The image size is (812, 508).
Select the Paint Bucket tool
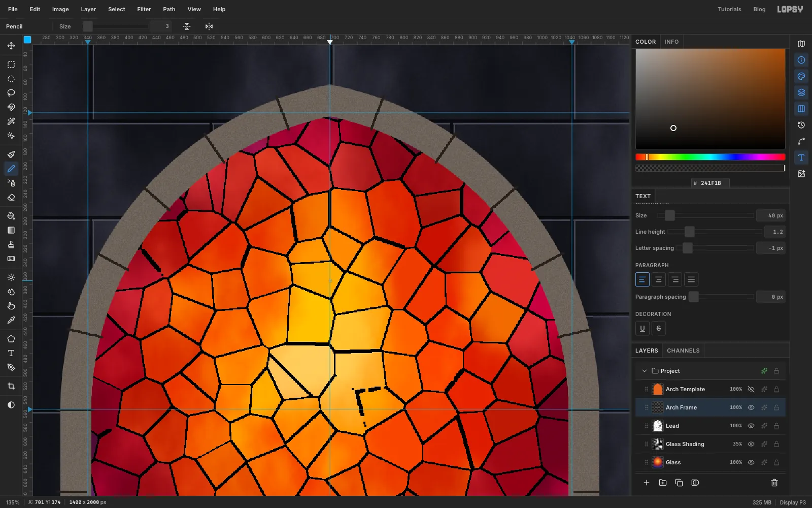tap(11, 216)
